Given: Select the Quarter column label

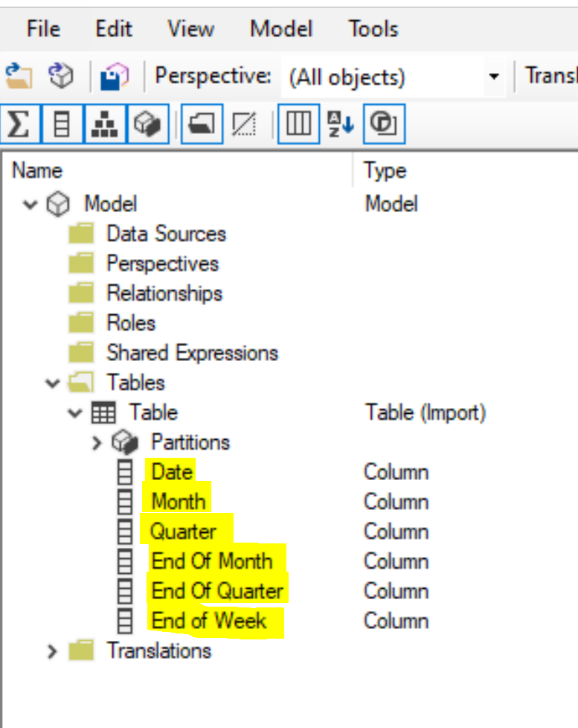Looking at the screenshot, I should pos(183,532).
